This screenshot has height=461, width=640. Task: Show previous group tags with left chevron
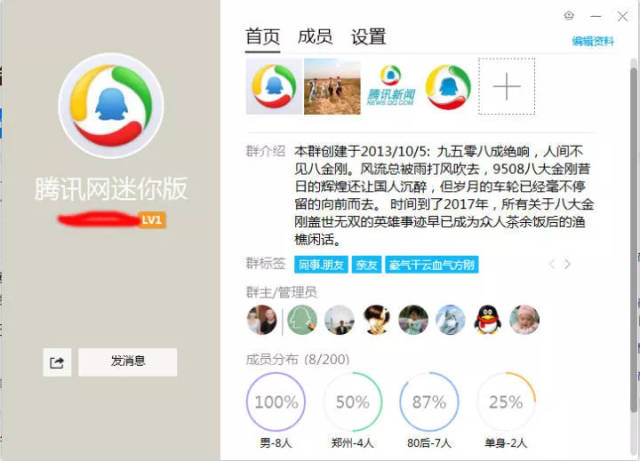[551, 264]
